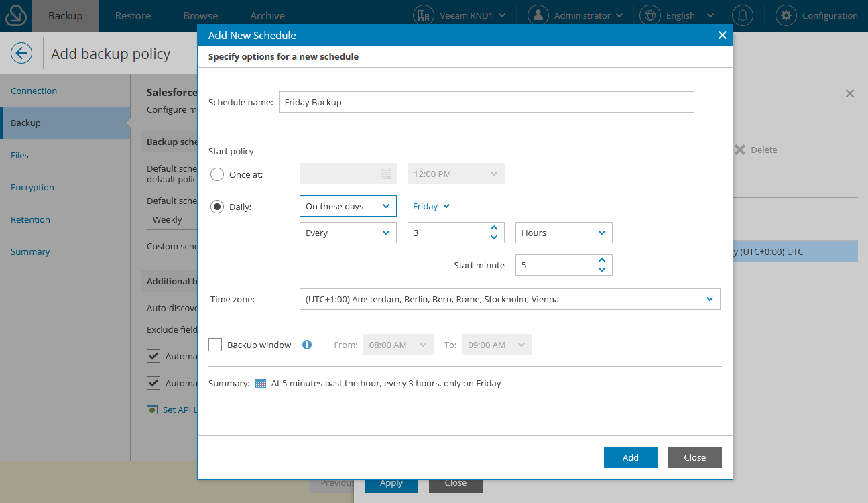Click the Schedule name input field
This screenshot has width=868, height=503.
[486, 102]
